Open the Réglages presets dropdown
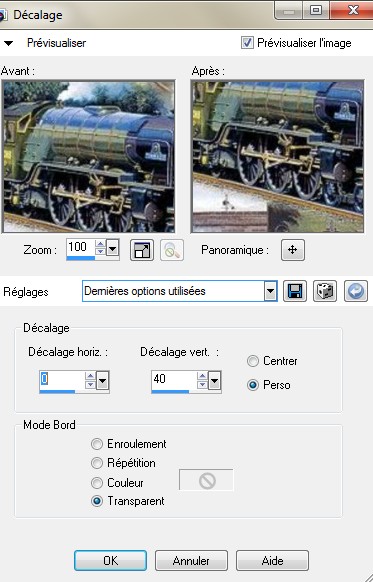Viewport: 373px width, 582px height. [x=271, y=291]
